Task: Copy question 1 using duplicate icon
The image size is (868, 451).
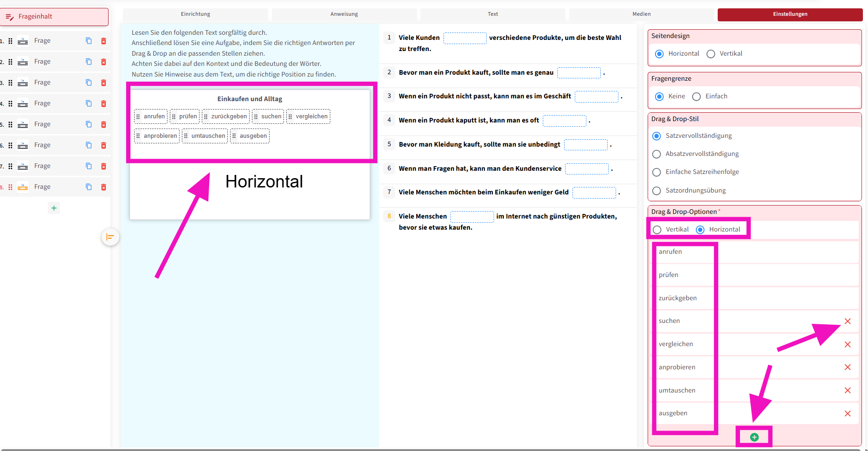Action: pyautogui.click(x=89, y=41)
